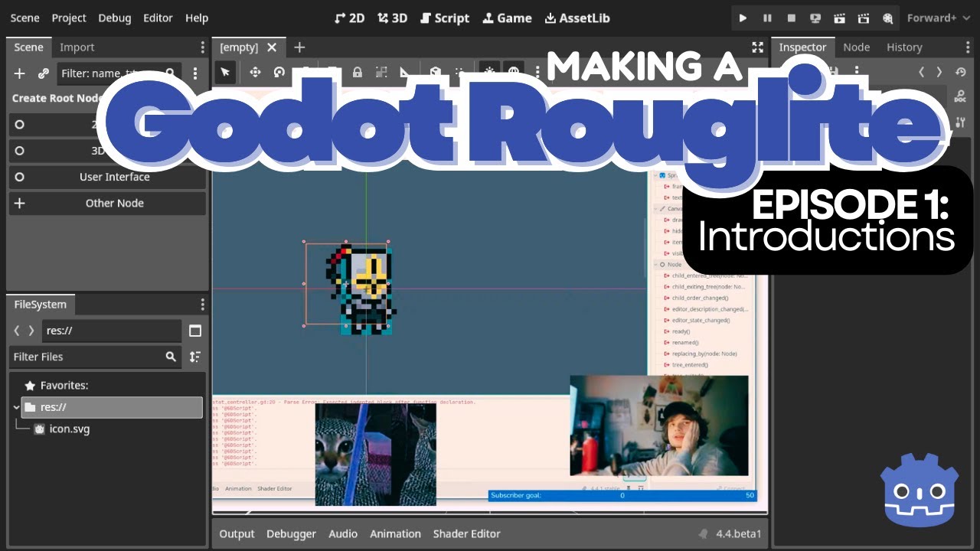980x551 pixels.
Task: Open the FileSystem dock tab
Action: coord(40,304)
